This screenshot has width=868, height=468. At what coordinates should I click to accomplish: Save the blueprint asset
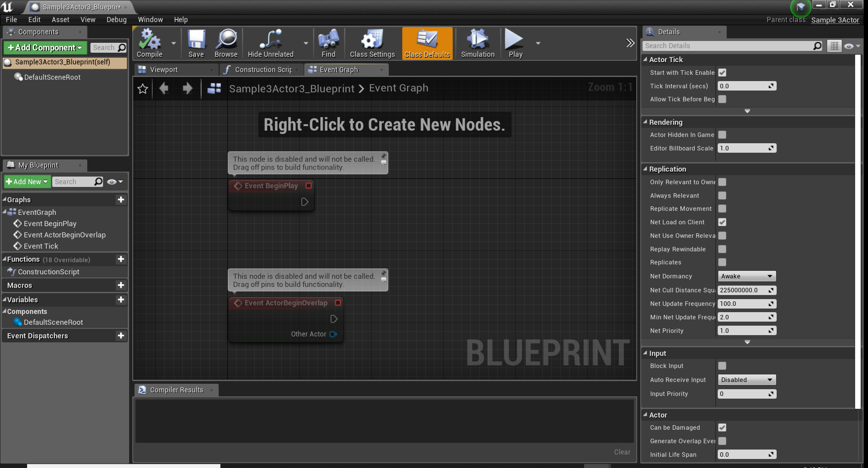click(196, 43)
